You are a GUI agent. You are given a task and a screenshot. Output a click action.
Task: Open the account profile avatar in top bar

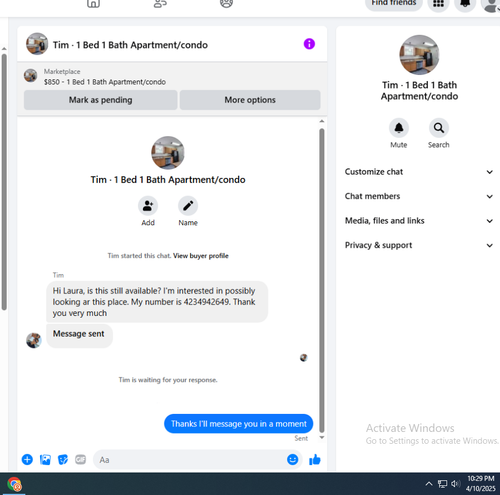point(491,4)
